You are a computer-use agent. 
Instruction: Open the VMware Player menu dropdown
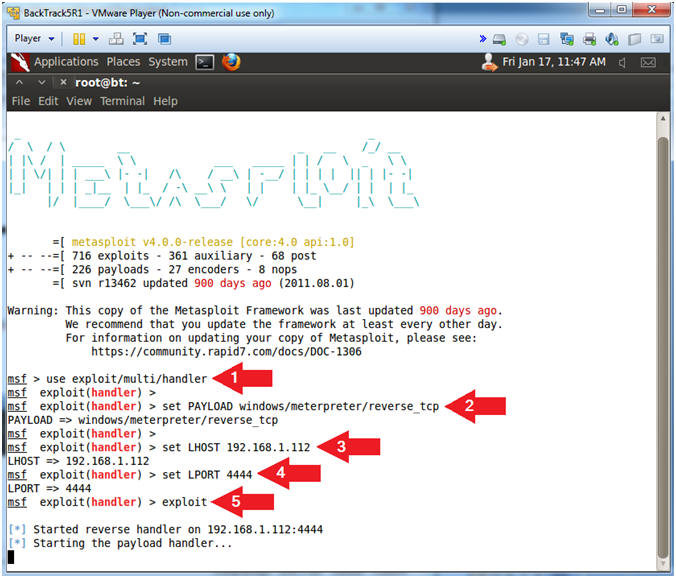pos(34,39)
